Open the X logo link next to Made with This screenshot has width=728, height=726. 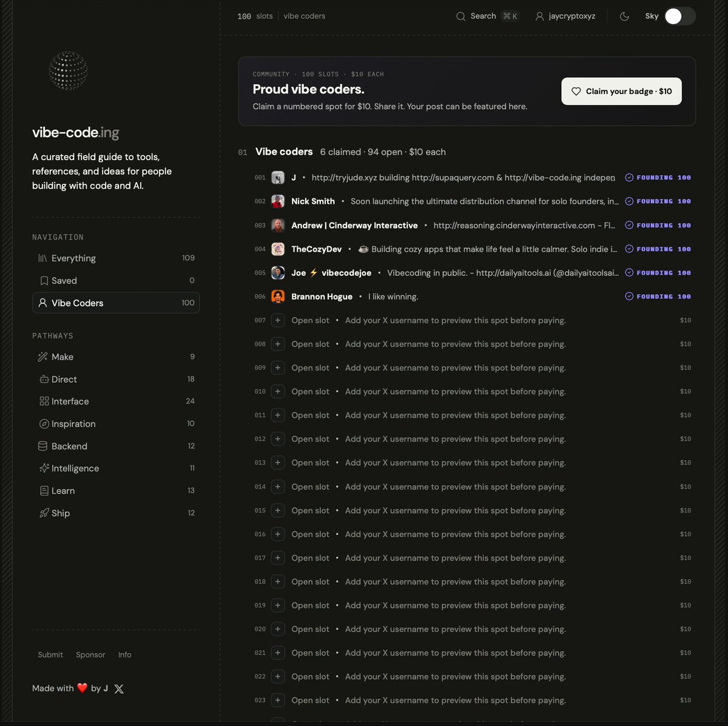point(119,689)
